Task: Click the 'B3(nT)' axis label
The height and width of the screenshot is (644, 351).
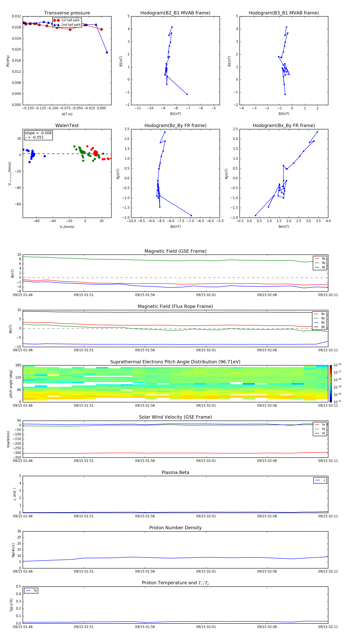Action: tap(284, 114)
